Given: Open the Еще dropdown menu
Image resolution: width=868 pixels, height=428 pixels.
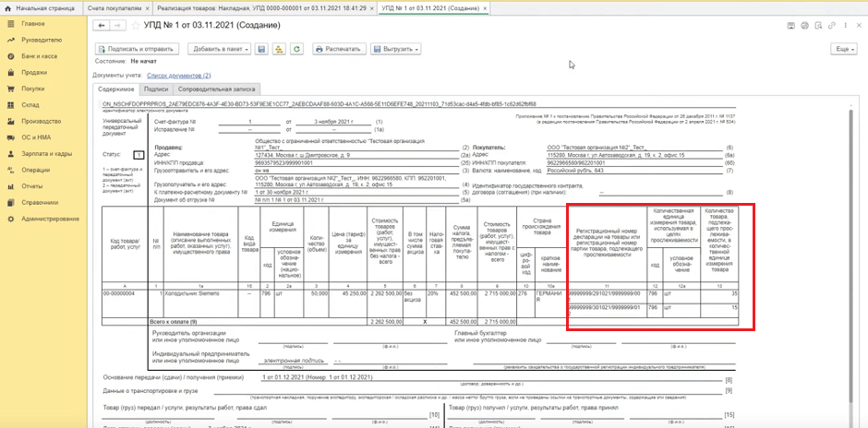Looking at the screenshot, I should coord(842,48).
